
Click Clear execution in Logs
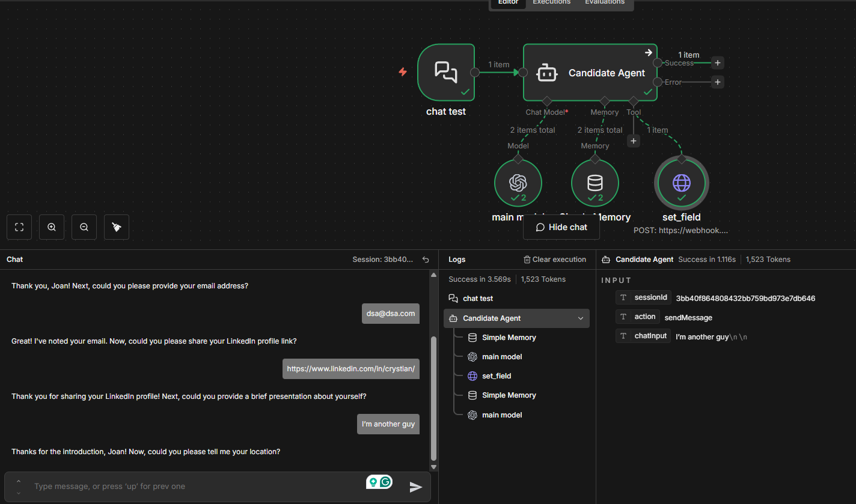(x=554, y=260)
